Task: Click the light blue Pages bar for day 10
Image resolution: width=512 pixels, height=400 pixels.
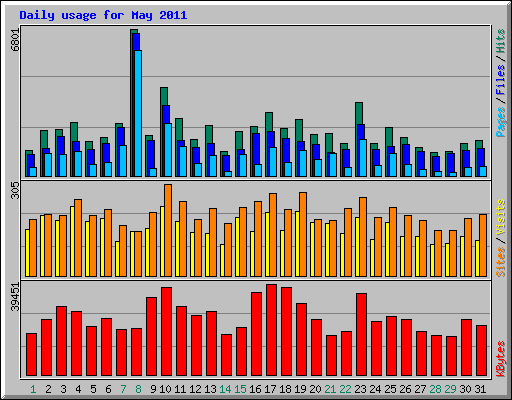Action: (x=168, y=150)
